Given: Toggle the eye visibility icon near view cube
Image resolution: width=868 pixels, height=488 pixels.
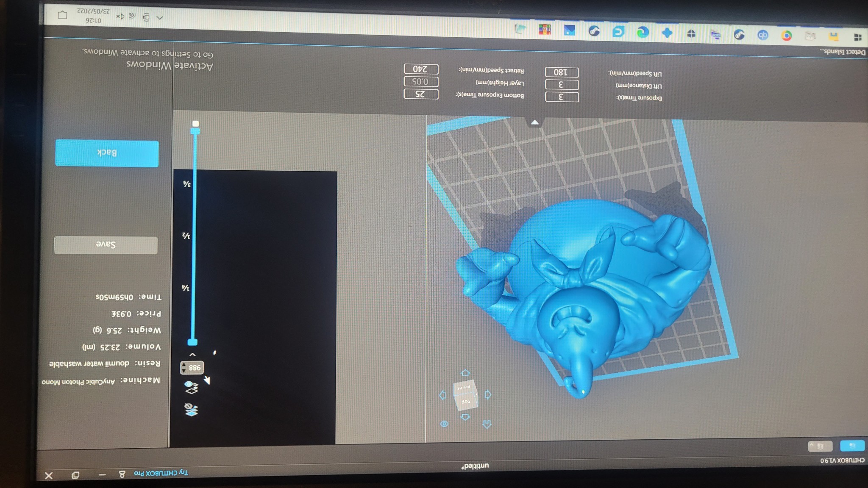Looking at the screenshot, I should [x=444, y=424].
